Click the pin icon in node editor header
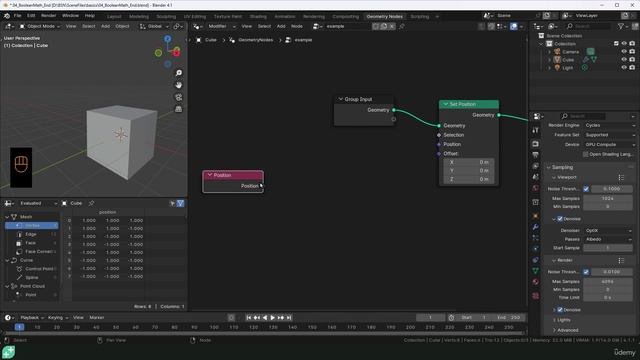This screenshot has width=640, height=360. 402,26
